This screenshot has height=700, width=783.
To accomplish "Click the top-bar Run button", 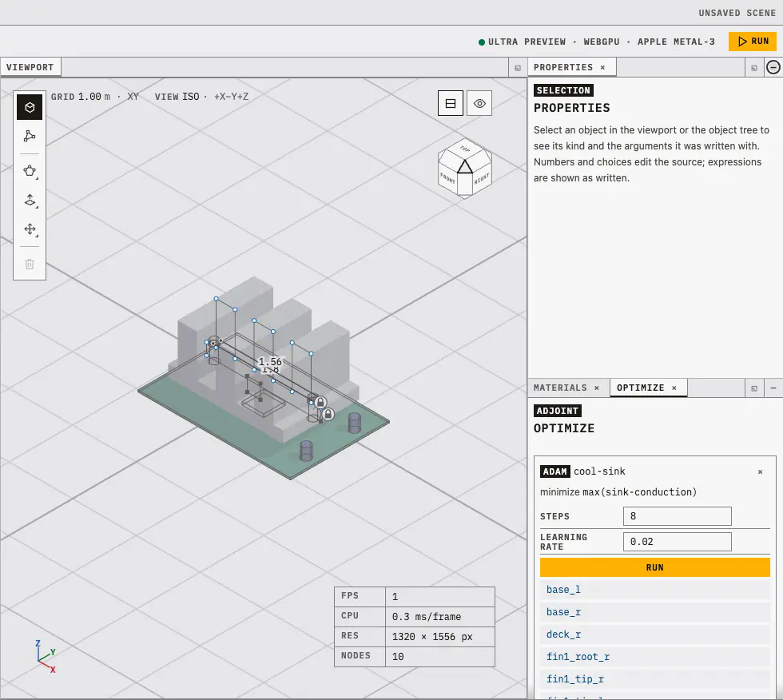I will point(753,42).
